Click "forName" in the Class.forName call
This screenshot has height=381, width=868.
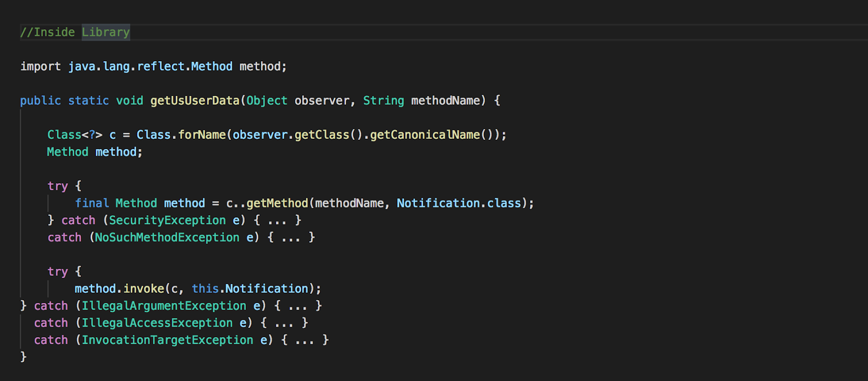202,134
